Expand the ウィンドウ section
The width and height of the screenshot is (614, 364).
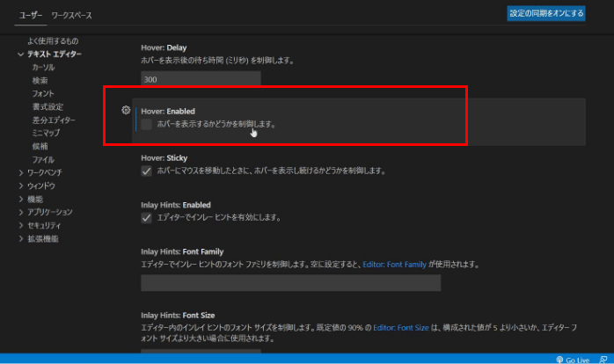21,186
